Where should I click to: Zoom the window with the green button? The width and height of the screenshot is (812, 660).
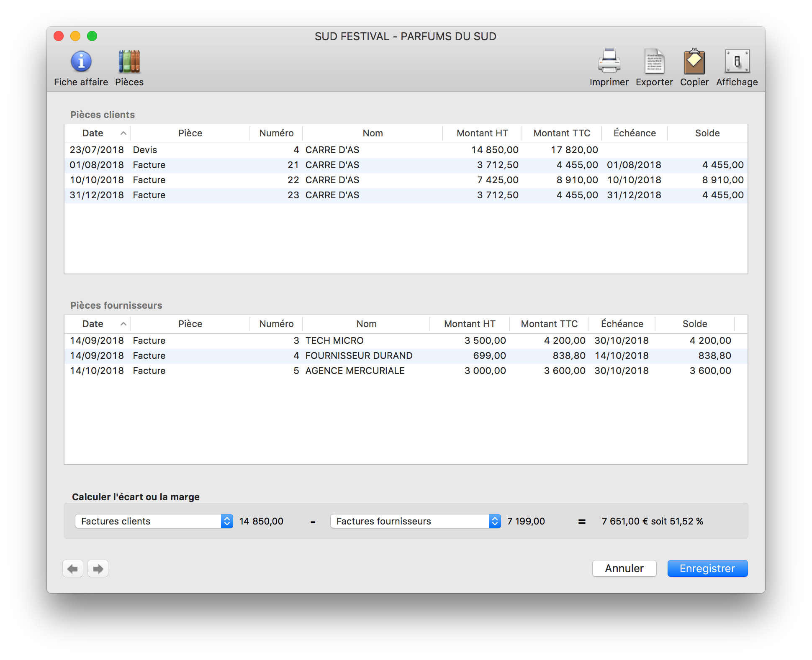pyautogui.click(x=92, y=36)
